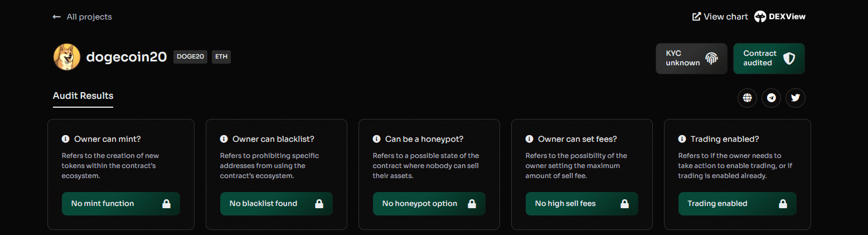Image resolution: width=868 pixels, height=235 pixels.
Task: Open the Twitter social link icon
Action: tap(796, 98)
